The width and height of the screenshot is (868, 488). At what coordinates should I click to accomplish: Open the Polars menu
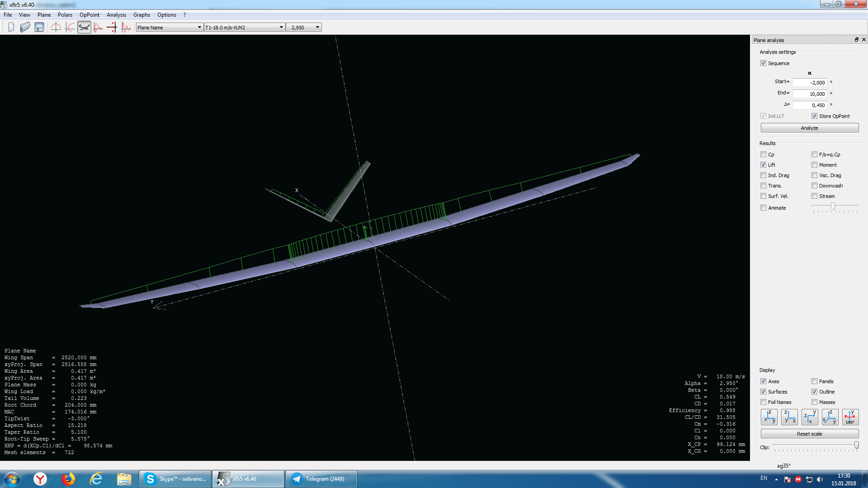pos(65,15)
